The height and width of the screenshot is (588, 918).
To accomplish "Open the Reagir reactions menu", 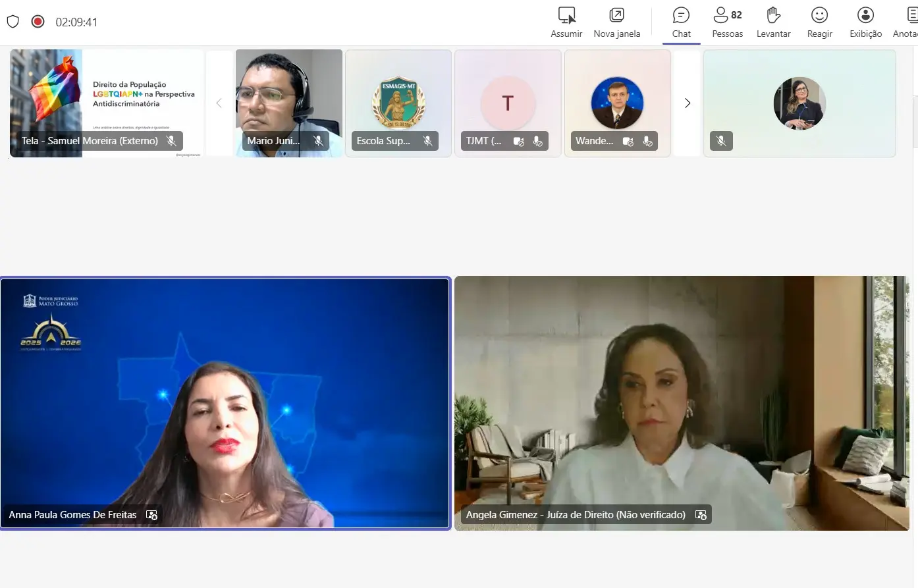I will (819, 22).
